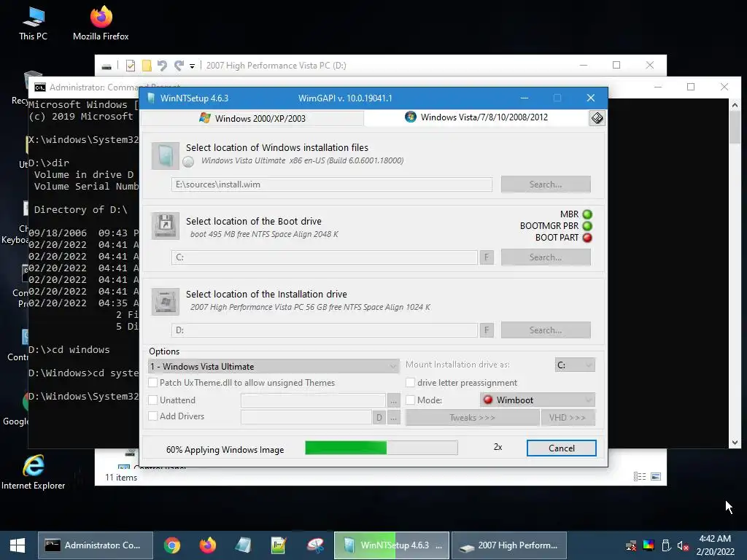Click the Boot drive floppy icon
Image resolution: width=747 pixels, height=560 pixels.
[x=165, y=226]
